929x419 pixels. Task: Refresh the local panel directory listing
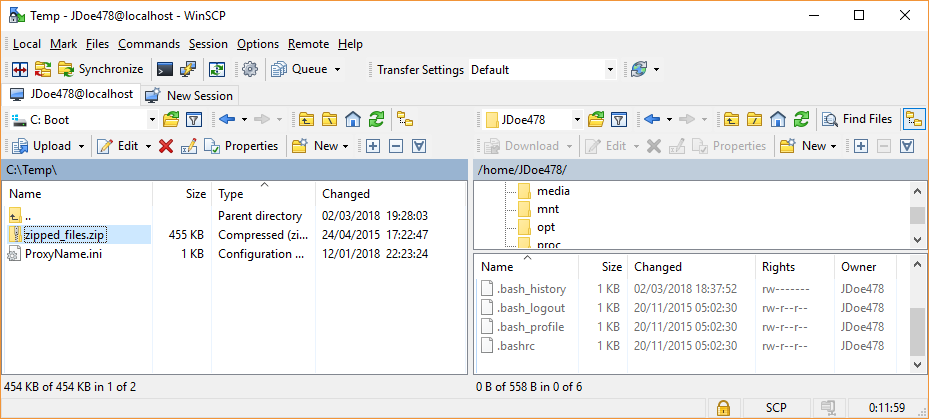(x=376, y=120)
